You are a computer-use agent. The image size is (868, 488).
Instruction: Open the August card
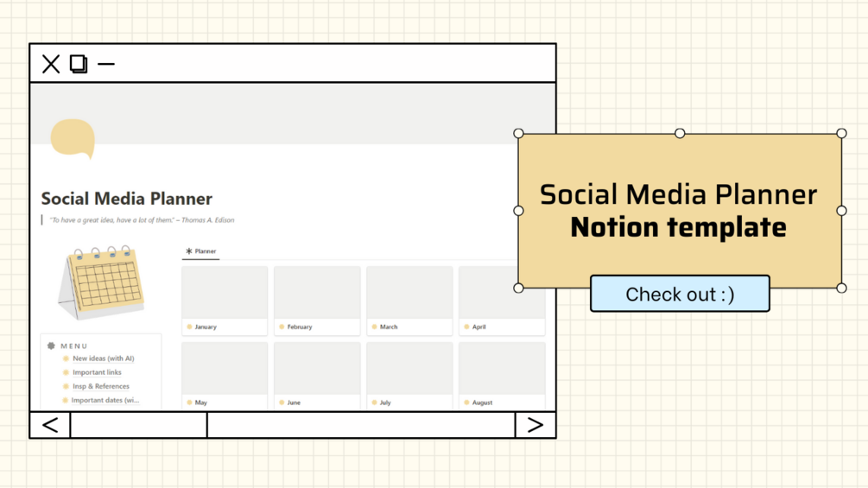tap(502, 376)
